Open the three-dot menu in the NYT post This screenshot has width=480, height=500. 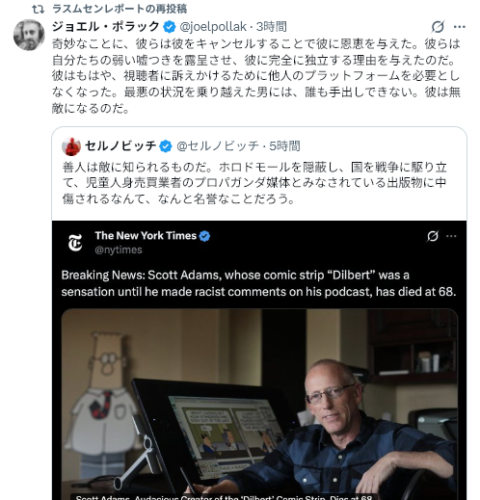pos(451,236)
